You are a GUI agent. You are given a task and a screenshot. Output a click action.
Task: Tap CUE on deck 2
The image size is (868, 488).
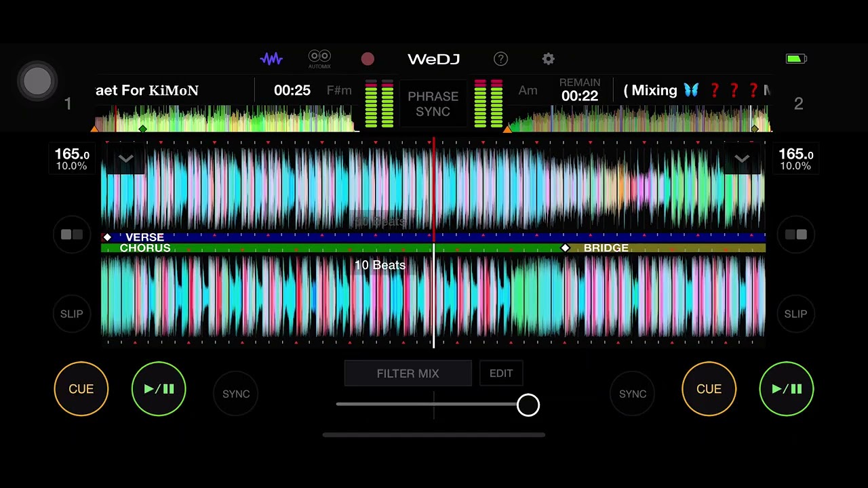pyautogui.click(x=709, y=389)
